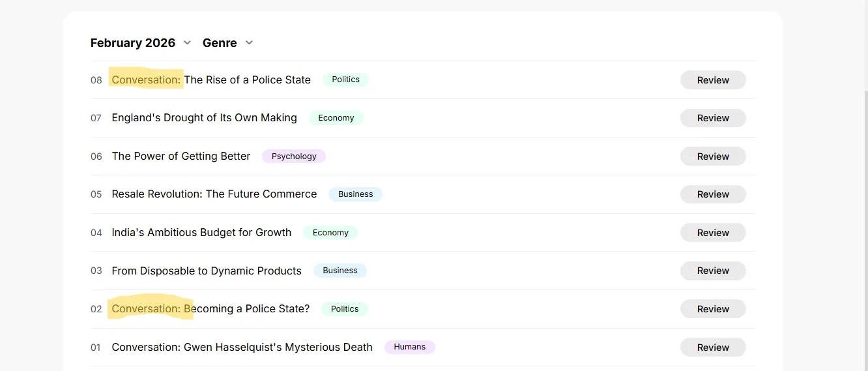Open "India's Ambitious Budget for Growth" title
Viewport: 868px width, 371px height.
point(201,232)
